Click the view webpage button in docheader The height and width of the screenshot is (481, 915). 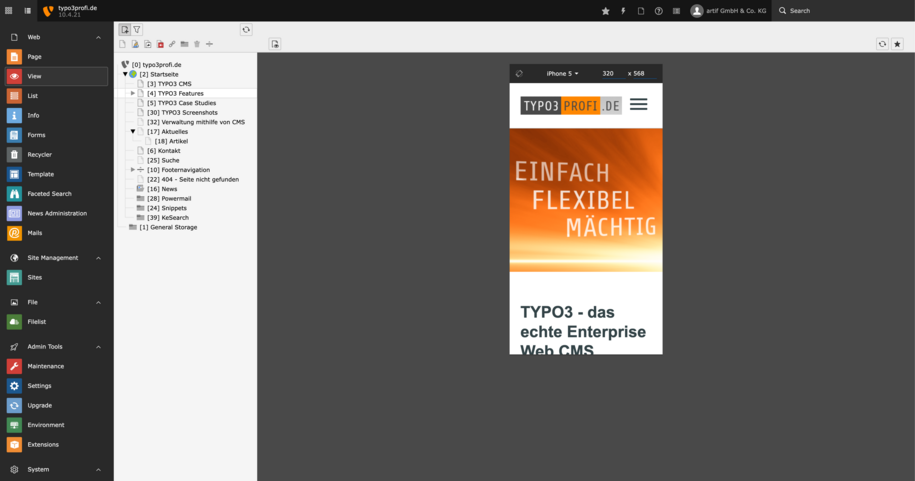(x=275, y=44)
